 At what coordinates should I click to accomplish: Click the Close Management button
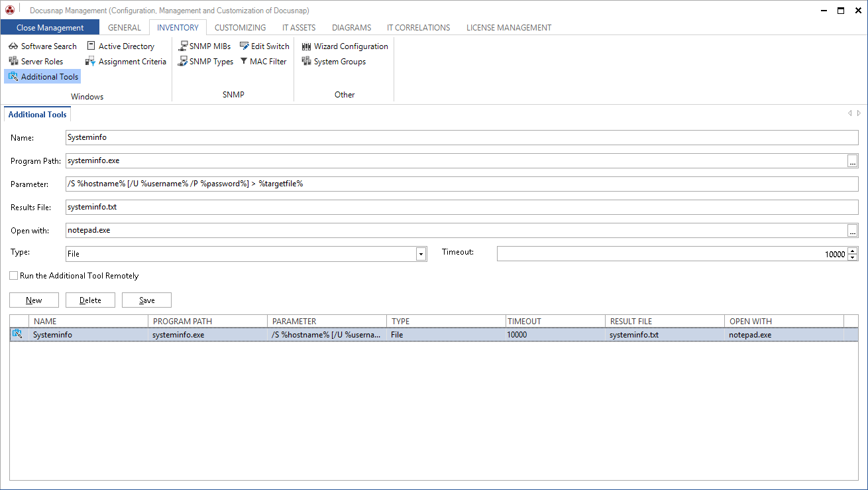click(x=50, y=28)
